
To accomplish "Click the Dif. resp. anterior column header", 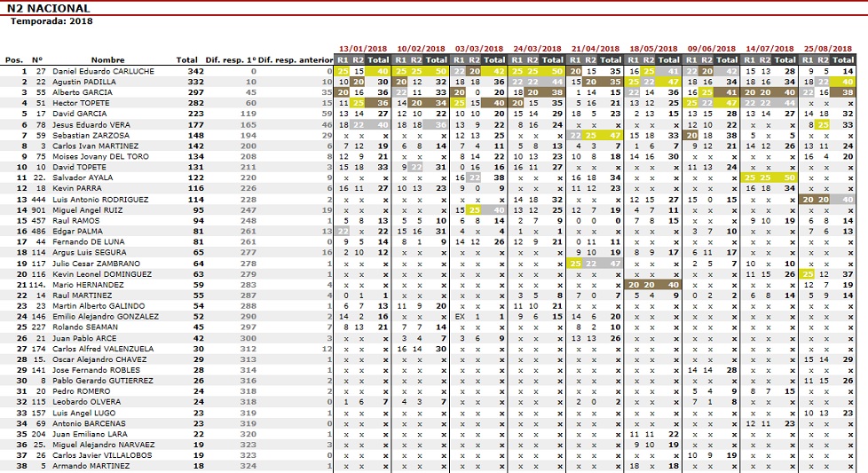I will 304,60.
